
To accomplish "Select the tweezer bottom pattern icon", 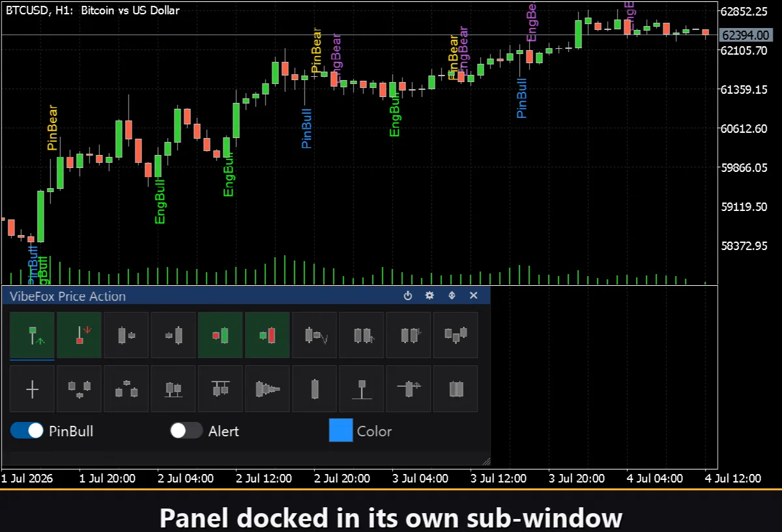I will [173, 389].
